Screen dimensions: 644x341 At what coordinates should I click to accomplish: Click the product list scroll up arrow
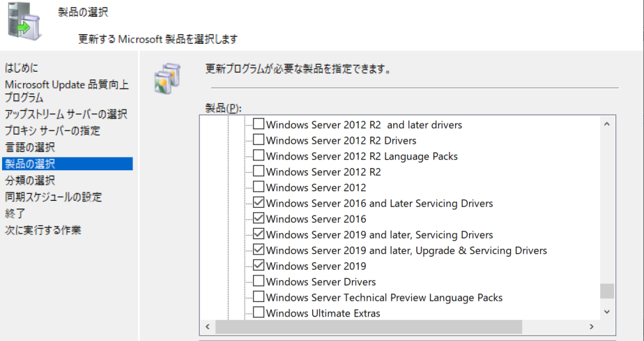[607, 124]
